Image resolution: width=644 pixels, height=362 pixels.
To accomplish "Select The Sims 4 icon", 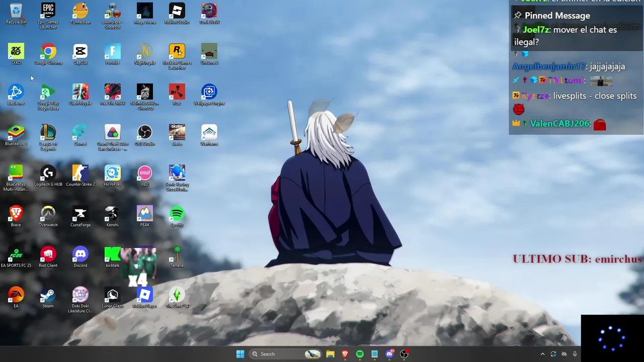I will coord(177,298).
